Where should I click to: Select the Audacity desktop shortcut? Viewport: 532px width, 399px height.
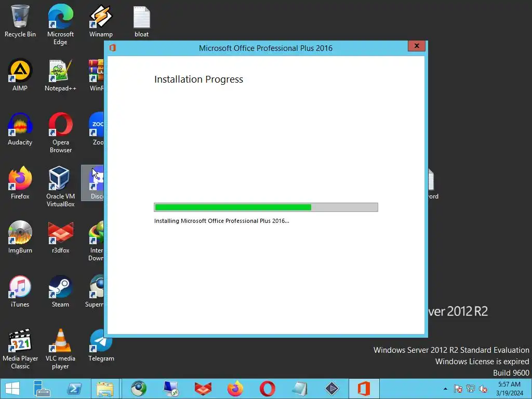click(20, 129)
